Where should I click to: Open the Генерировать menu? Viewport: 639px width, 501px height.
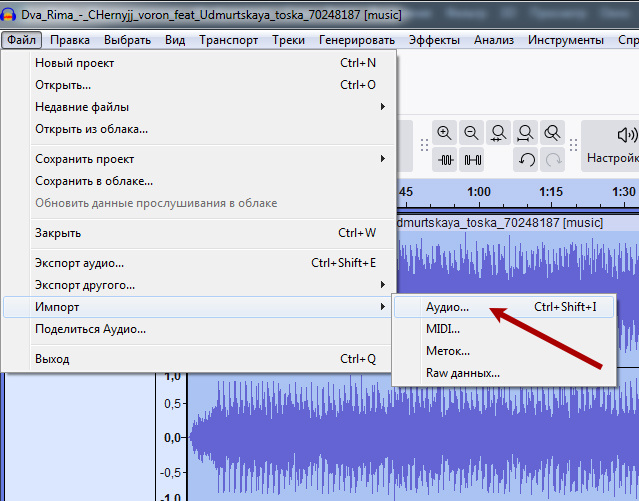tap(357, 40)
